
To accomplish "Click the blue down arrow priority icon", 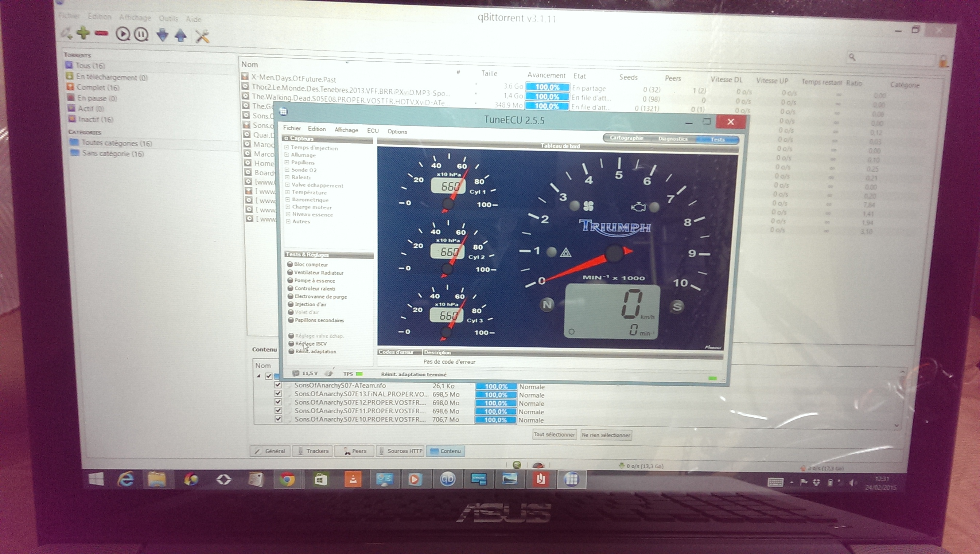I will coord(163,35).
